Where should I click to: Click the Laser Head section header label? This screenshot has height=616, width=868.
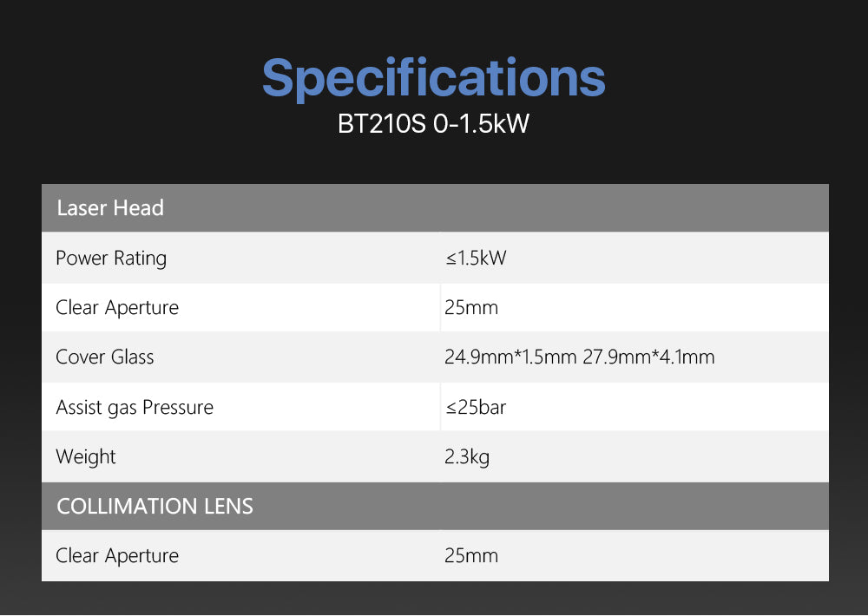[x=110, y=208]
